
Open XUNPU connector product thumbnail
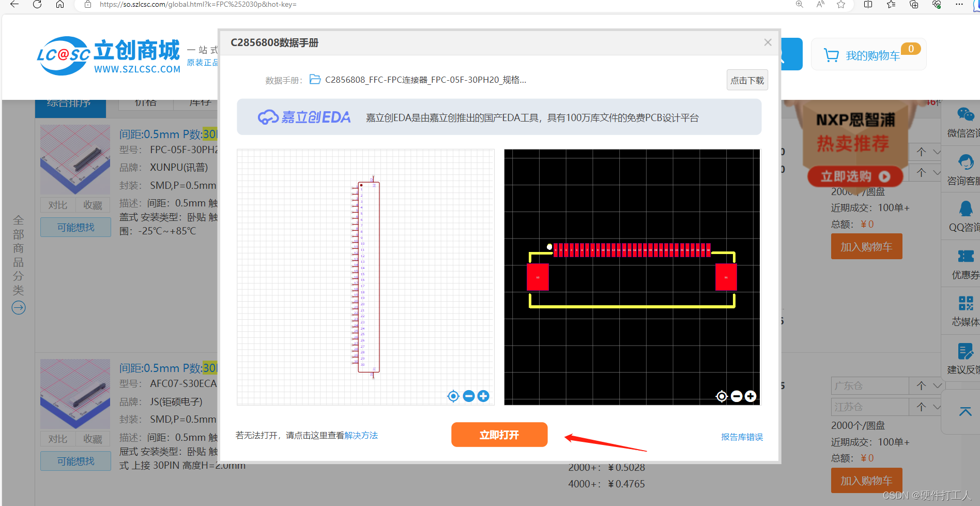tap(75, 159)
